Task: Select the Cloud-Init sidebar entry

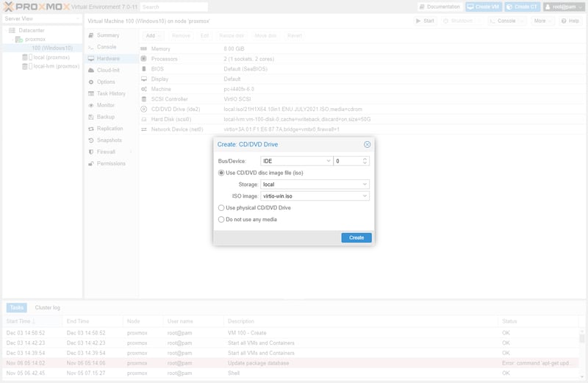Action: (108, 71)
